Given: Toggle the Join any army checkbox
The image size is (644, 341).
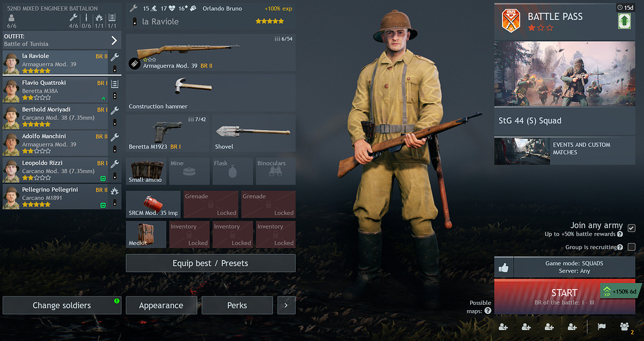Looking at the screenshot, I should 632,228.
